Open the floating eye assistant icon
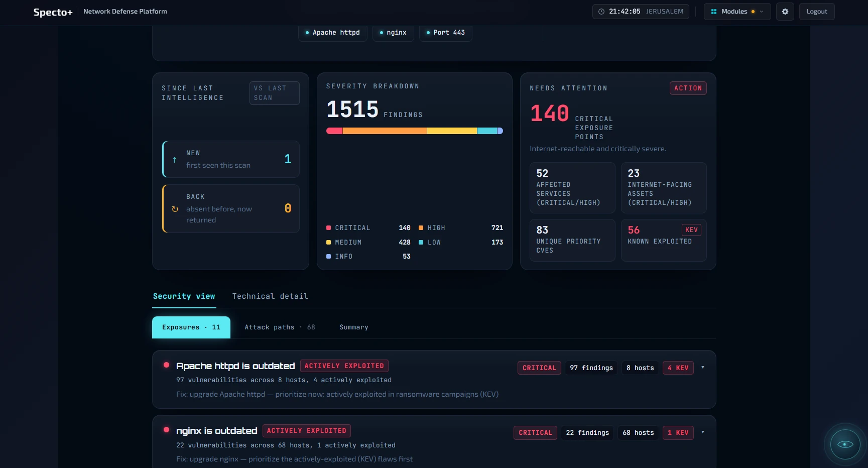The height and width of the screenshot is (468, 868). pos(845,444)
